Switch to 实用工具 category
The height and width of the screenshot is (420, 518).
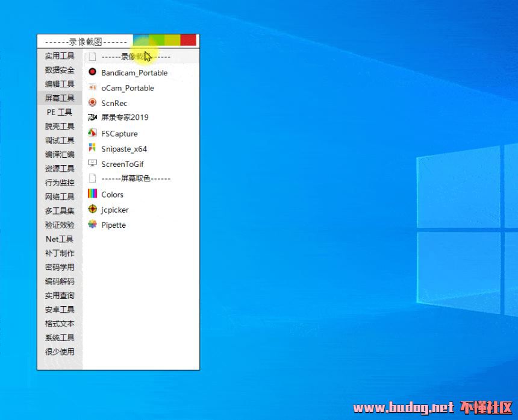pos(60,56)
